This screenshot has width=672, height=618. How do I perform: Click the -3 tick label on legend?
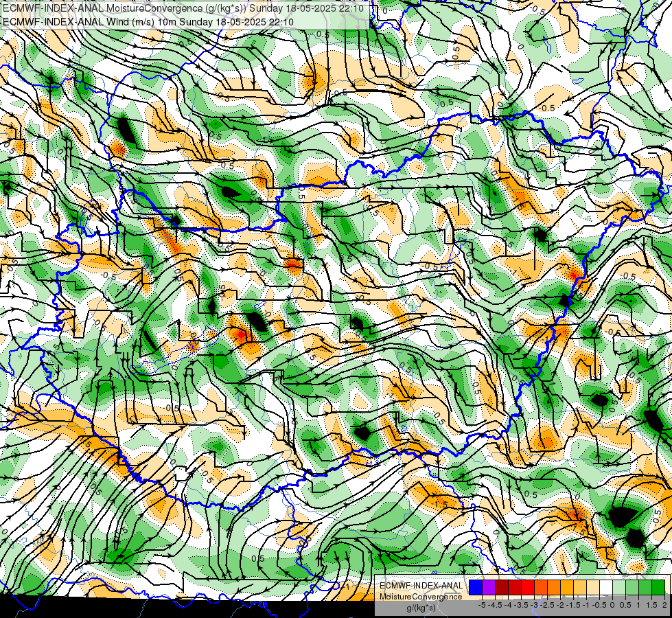[x=535, y=605]
